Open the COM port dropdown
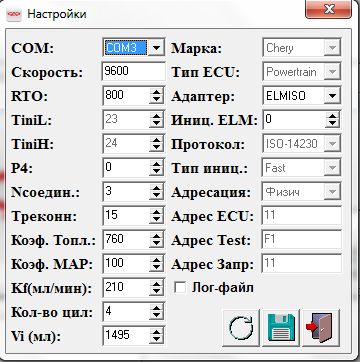The width and height of the screenshot is (360, 362). point(156,48)
